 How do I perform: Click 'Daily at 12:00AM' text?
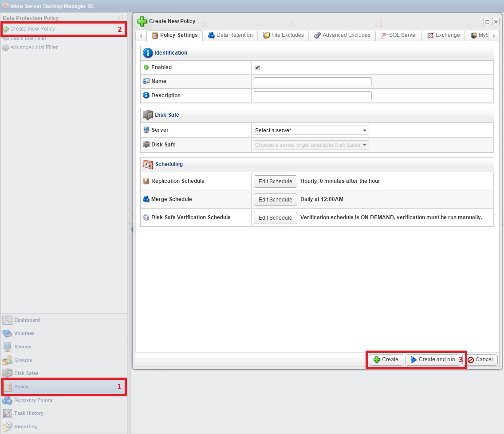[x=322, y=199]
